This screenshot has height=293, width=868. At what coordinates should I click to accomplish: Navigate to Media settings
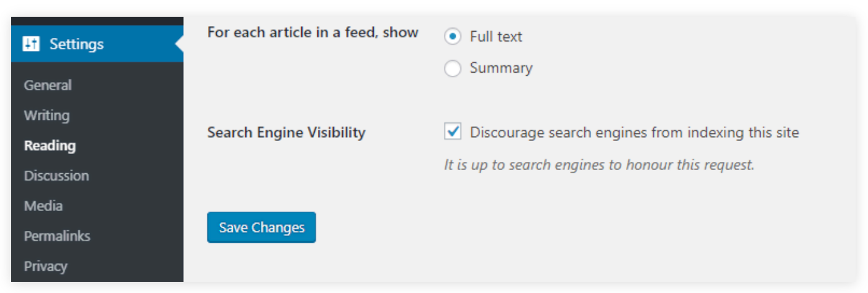(43, 205)
